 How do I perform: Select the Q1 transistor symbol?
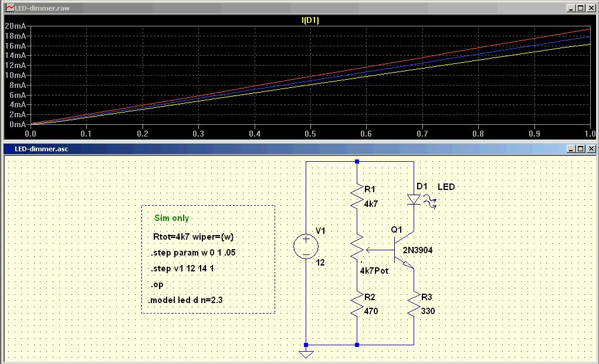pos(404,250)
